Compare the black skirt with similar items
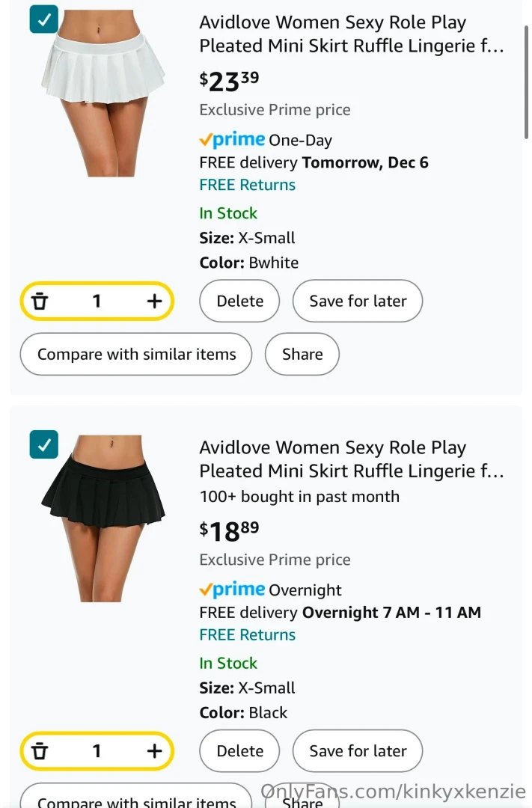 pyautogui.click(x=135, y=802)
